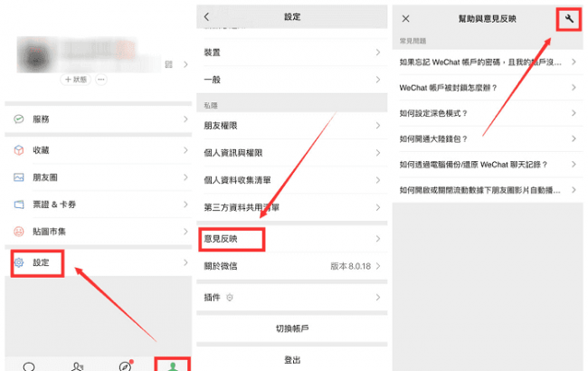This screenshot has width=588, height=371.
Task: Tap the 朋友圈 picture icon
Action: click(19, 177)
